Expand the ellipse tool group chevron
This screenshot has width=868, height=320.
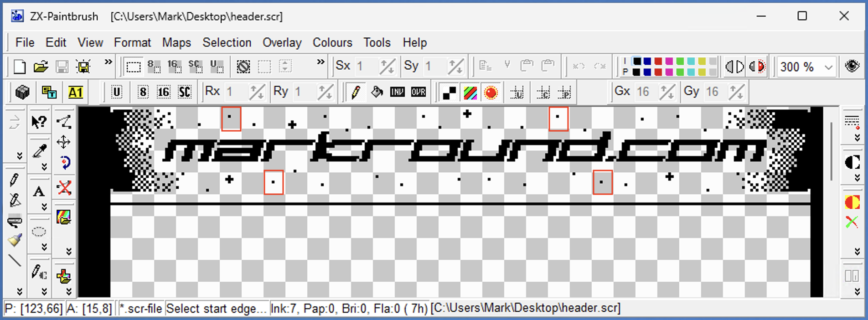coord(44,247)
